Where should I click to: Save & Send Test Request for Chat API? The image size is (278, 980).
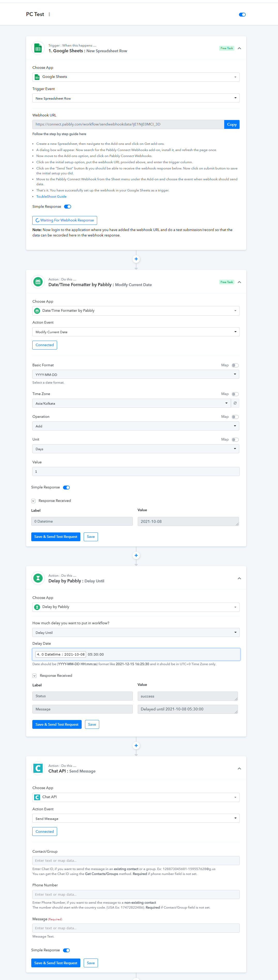click(56, 963)
